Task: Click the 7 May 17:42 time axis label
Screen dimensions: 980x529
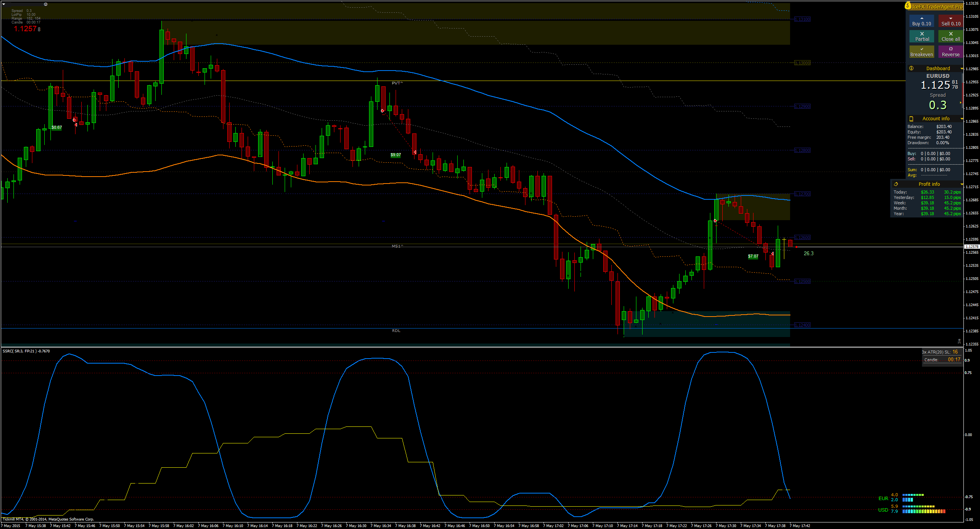Action: pyautogui.click(x=800, y=526)
